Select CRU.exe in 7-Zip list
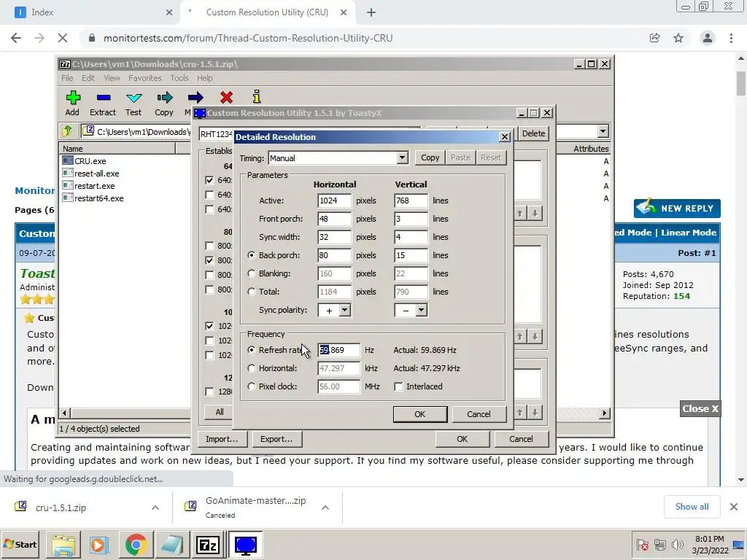The image size is (747, 560). click(x=90, y=161)
